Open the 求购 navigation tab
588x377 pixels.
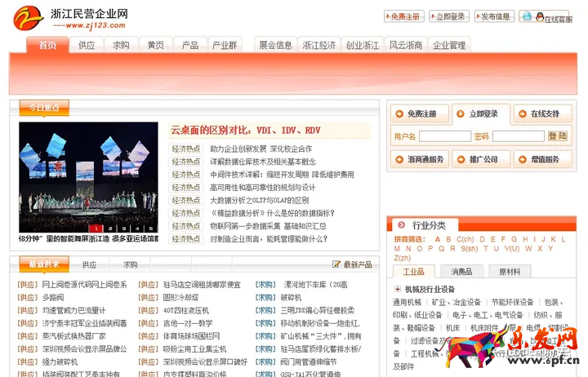tap(121, 46)
